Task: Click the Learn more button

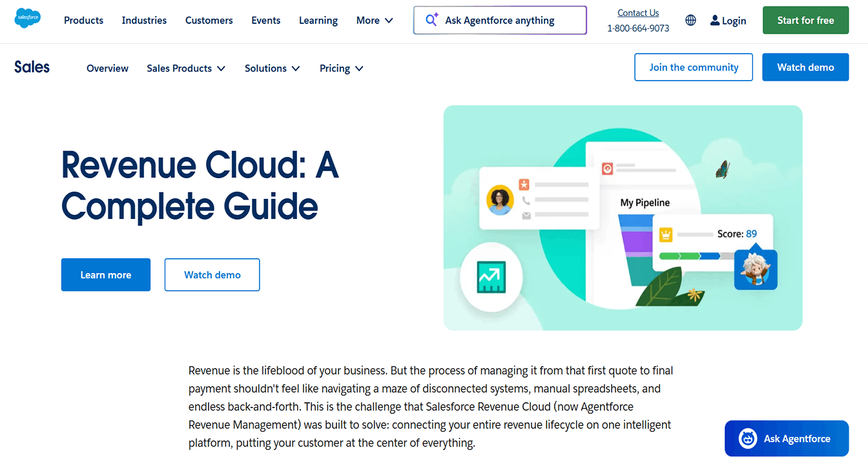Action: [x=105, y=274]
